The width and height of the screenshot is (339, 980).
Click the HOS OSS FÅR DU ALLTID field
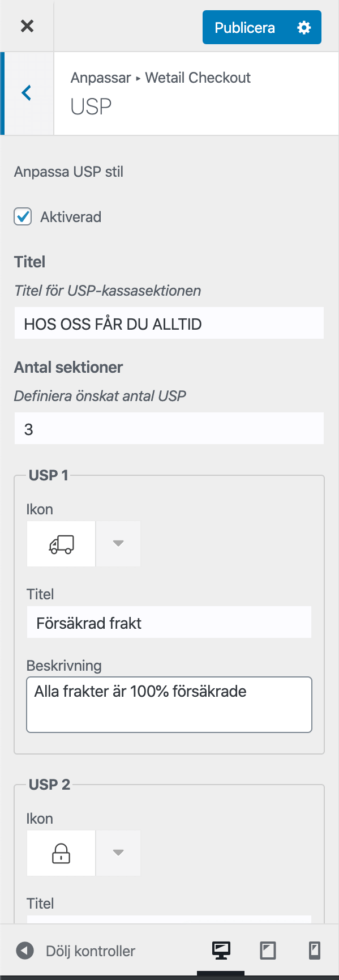[x=169, y=323]
